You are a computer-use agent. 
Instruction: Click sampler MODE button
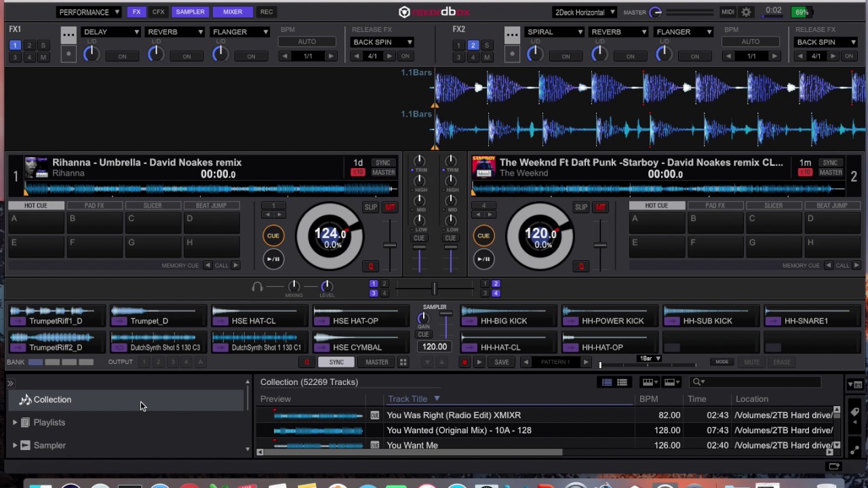tap(722, 362)
